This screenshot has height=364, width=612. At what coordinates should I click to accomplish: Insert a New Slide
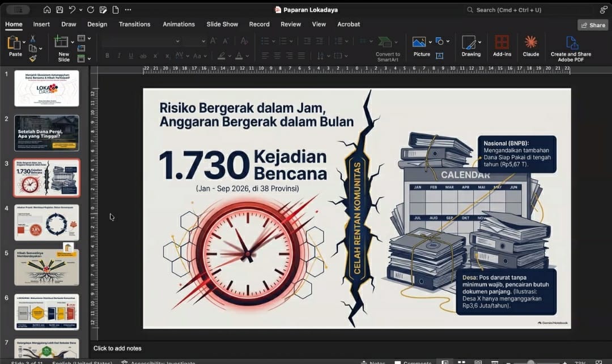point(62,48)
